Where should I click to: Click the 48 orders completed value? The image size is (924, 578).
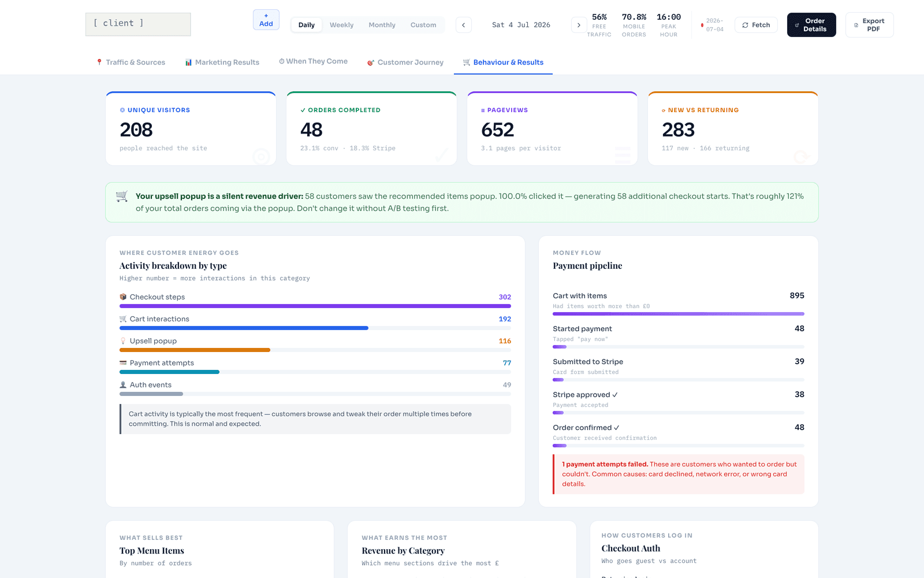(x=311, y=129)
